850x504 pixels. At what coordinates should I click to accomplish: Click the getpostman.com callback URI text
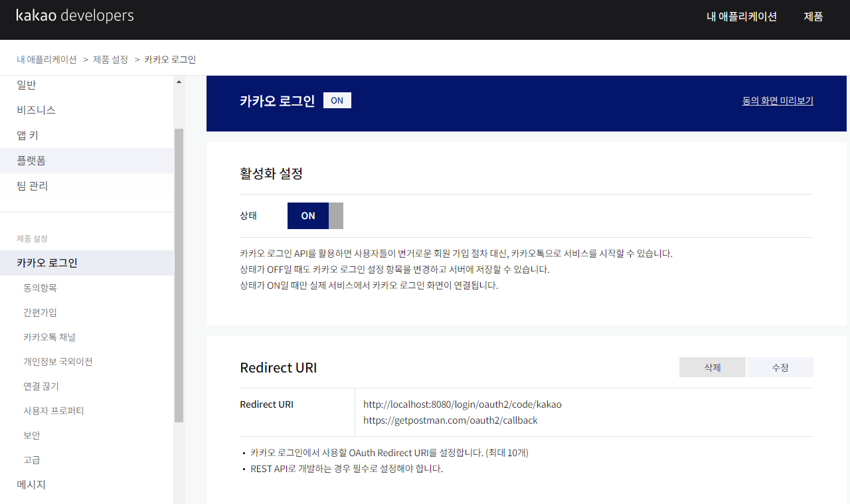point(450,420)
